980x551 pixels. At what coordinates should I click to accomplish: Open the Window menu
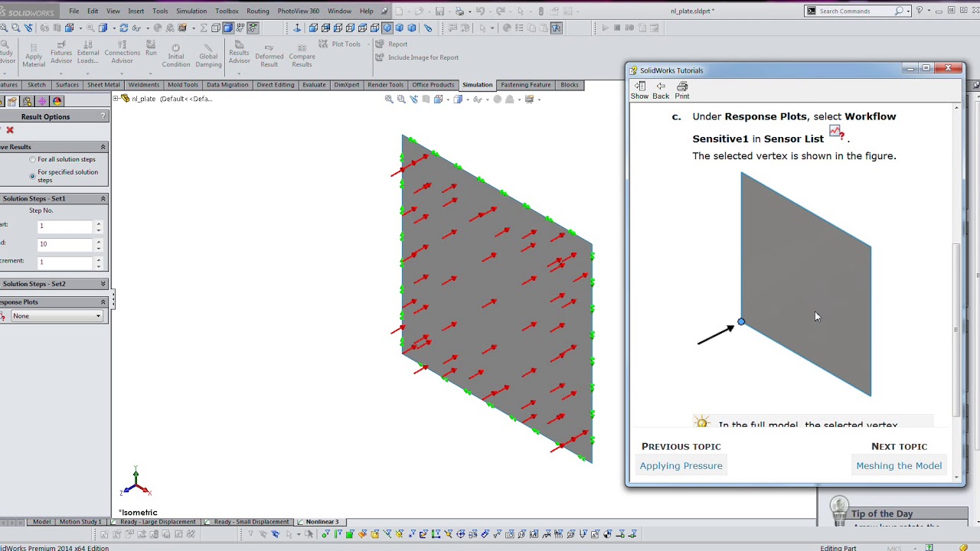click(339, 11)
